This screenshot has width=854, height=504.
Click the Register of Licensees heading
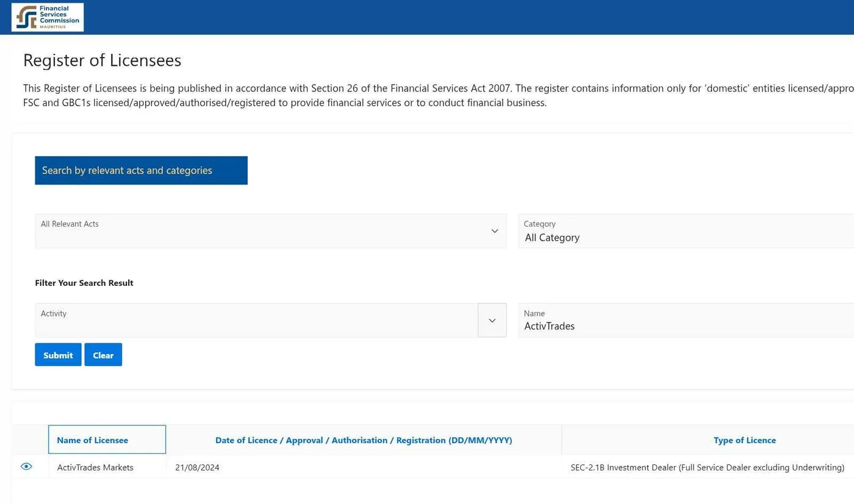click(102, 60)
